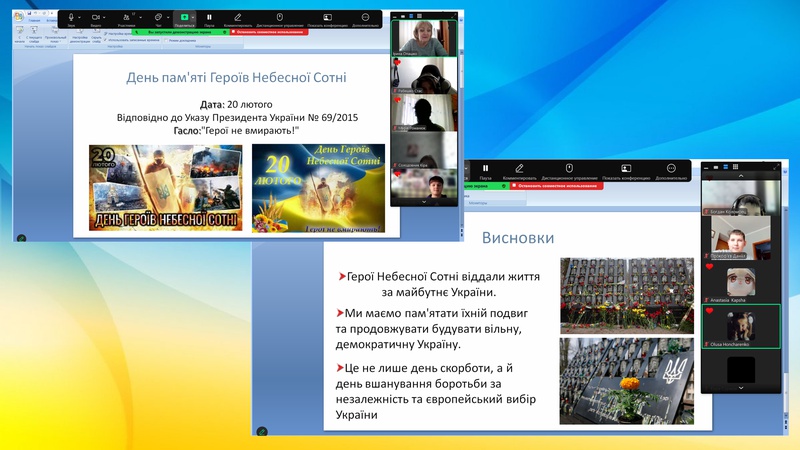This screenshot has width=800, height=450.
Task: Start slideshow 'From current slide' ribbon icon
Action: pyautogui.click(x=34, y=34)
